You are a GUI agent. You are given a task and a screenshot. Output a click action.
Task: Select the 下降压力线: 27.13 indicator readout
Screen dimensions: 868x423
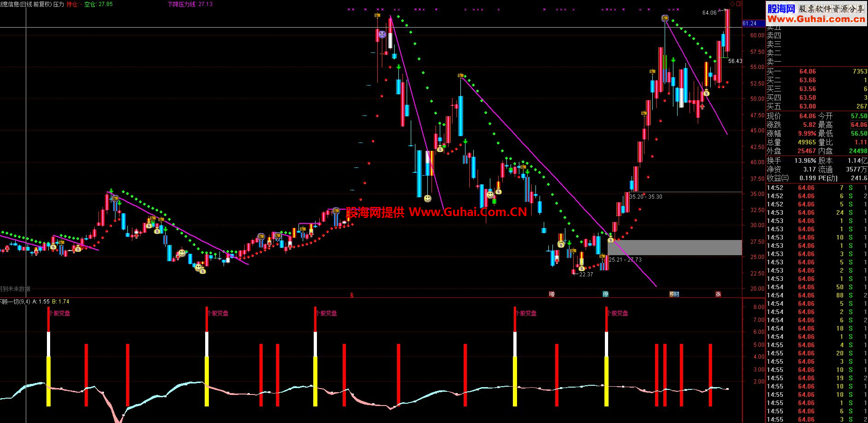tap(190, 4)
